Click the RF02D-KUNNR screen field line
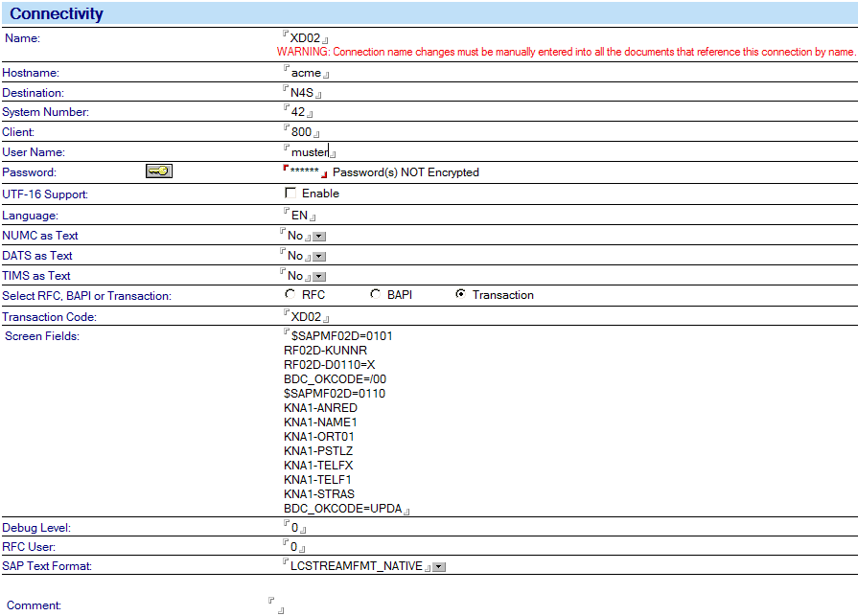The height and width of the screenshot is (616, 858). click(326, 351)
